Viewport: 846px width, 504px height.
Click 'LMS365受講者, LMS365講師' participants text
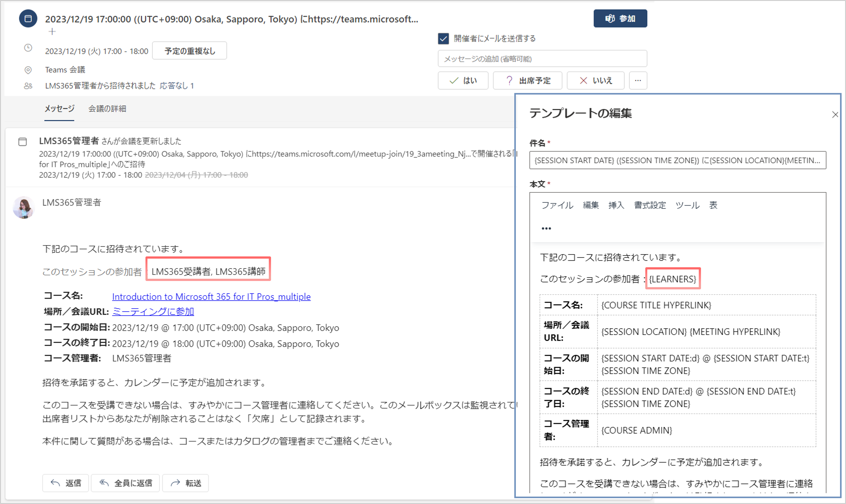tap(208, 271)
